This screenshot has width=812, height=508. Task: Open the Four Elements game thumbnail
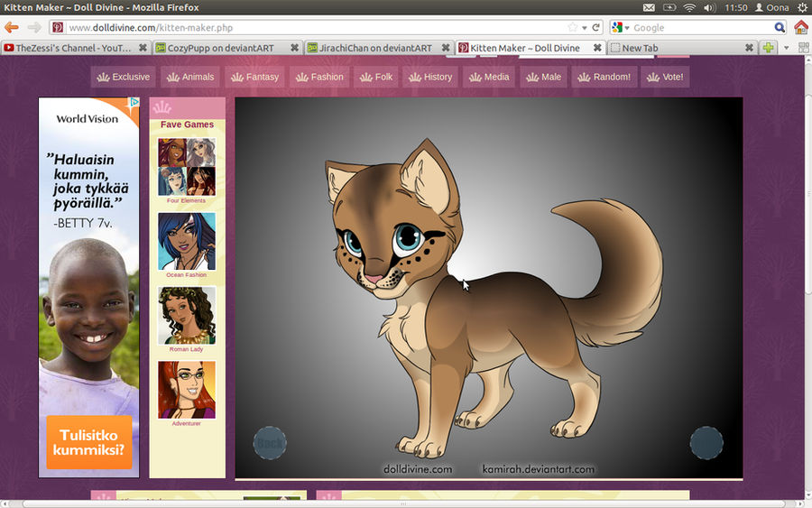(187, 167)
